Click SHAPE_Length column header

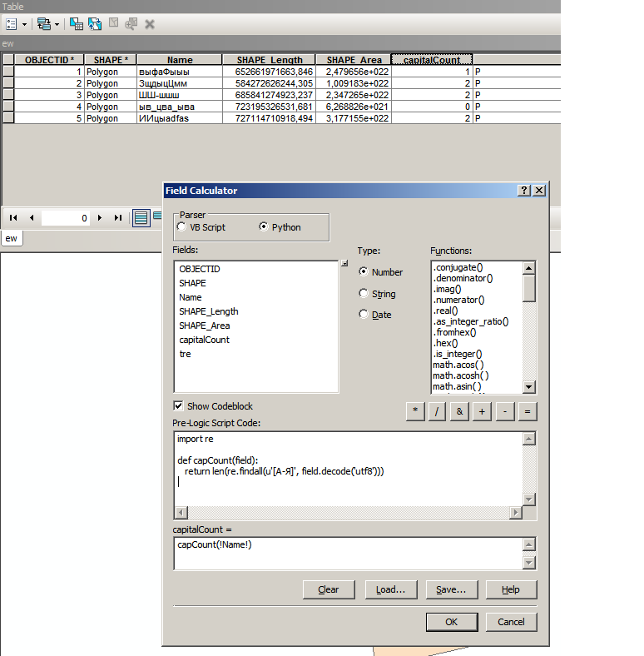tap(270, 60)
